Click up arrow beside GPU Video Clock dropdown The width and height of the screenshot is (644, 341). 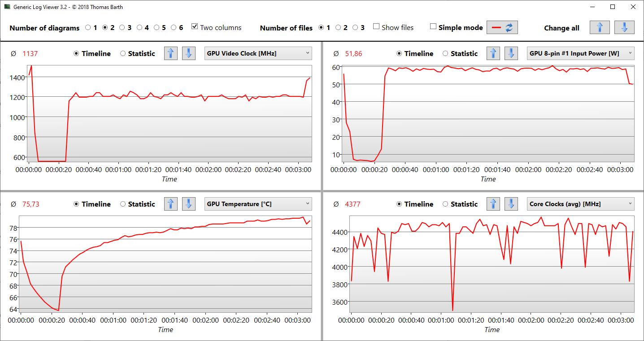point(170,53)
